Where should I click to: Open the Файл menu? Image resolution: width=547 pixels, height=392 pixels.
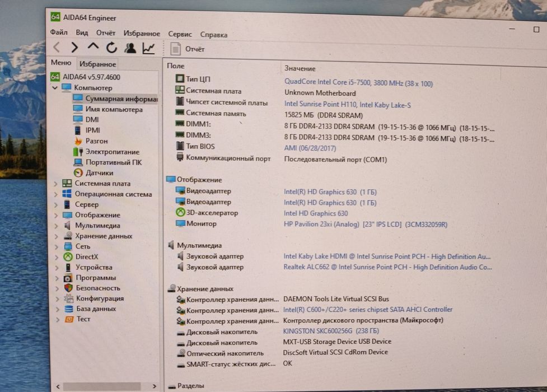(59, 32)
